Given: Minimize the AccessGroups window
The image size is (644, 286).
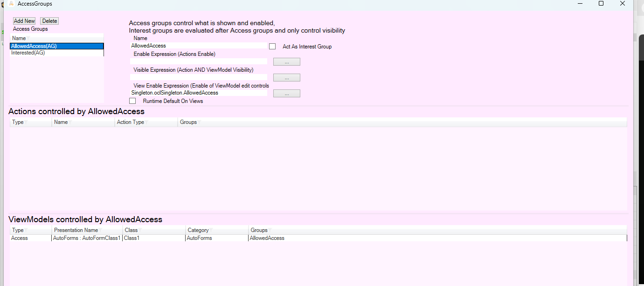Looking at the screenshot, I should coord(580,3).
